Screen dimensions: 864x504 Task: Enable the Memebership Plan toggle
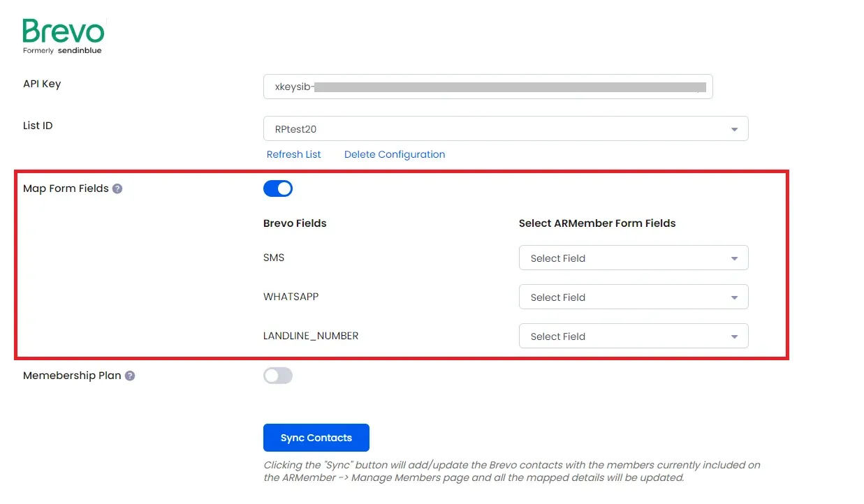(x=278, y=376)
